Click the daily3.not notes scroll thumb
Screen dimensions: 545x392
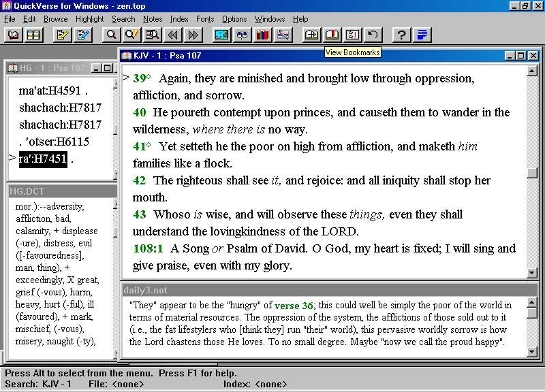point(532,313)
